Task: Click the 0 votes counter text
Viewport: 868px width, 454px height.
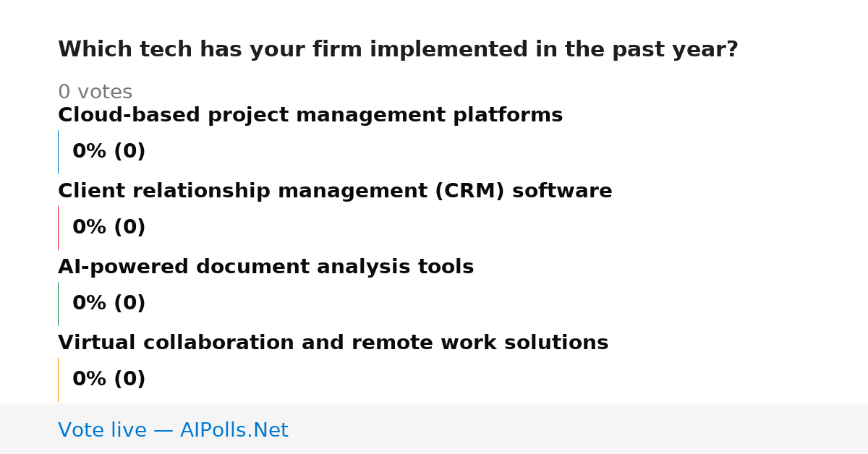Action: click(x=95, y=93)
